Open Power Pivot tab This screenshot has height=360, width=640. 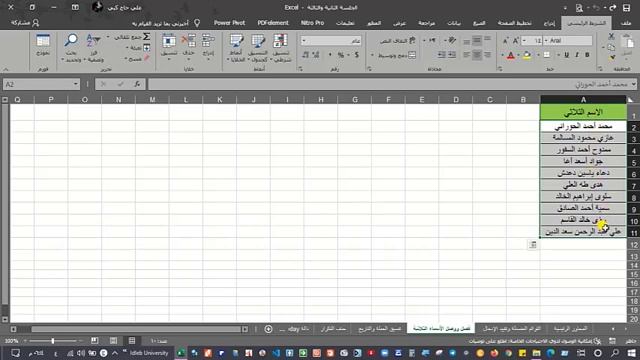[x=229, y=23]
